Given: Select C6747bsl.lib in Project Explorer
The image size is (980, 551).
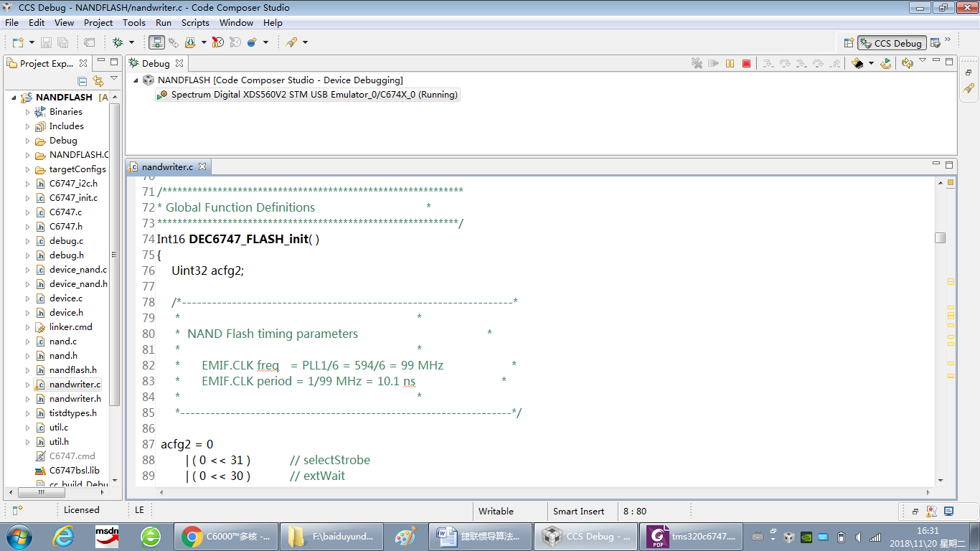Looking at the screenshot, I should (x=74, y=471).
